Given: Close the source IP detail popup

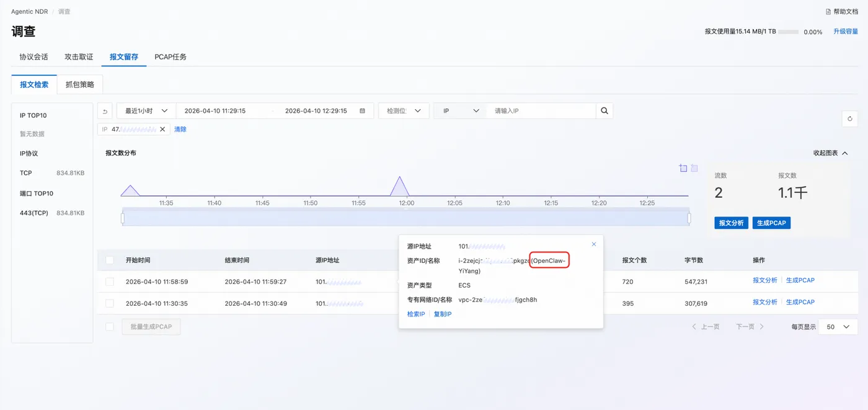Looking at the screenshot, I should 593,244.
